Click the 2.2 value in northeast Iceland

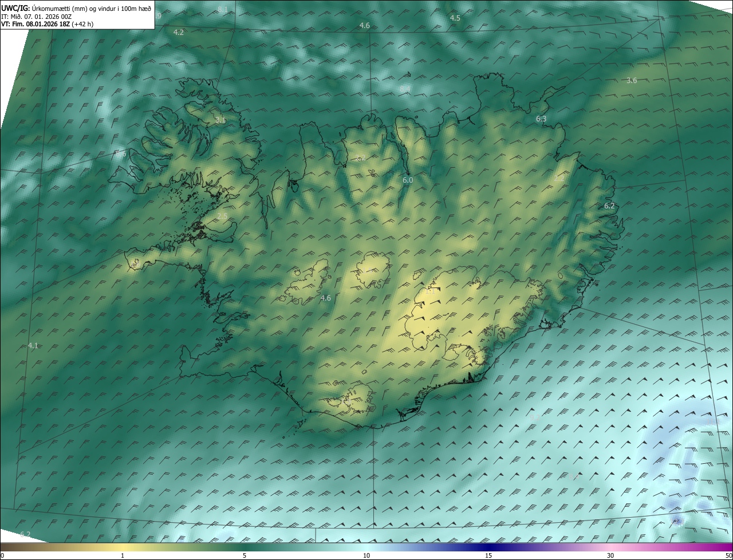tap(559, 179)
